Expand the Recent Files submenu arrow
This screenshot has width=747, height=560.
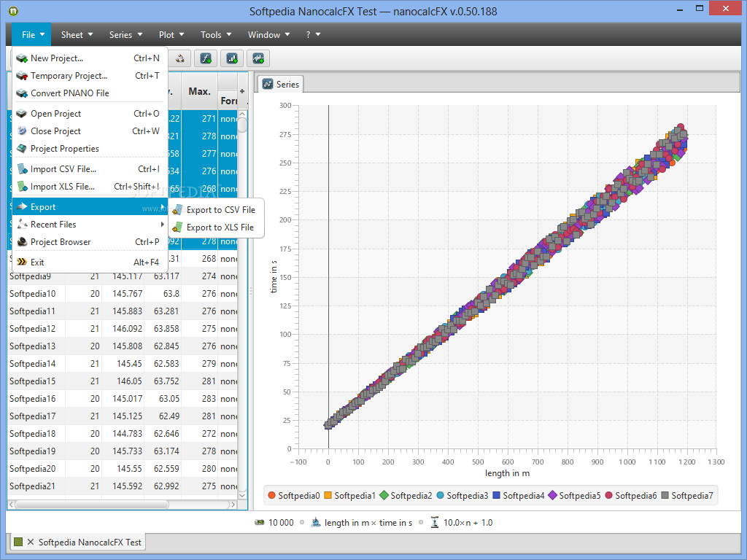pos(163,225)
